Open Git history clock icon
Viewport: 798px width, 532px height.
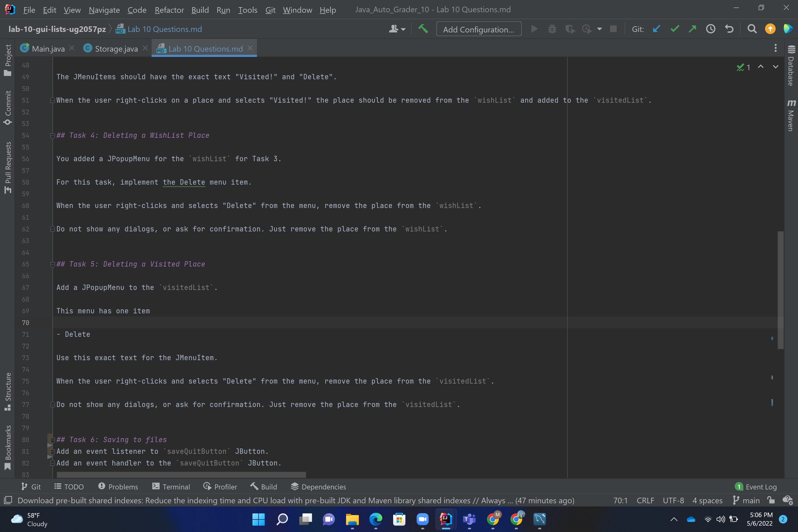710,29
